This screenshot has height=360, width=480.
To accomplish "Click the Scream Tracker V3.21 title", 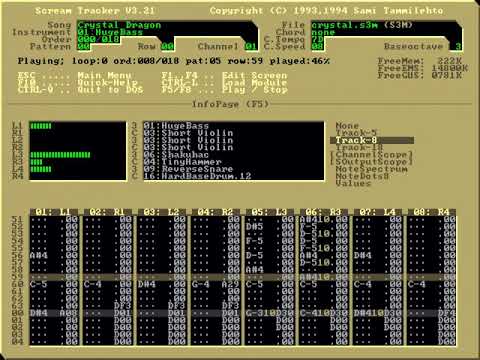I will (x=95, y=11).
